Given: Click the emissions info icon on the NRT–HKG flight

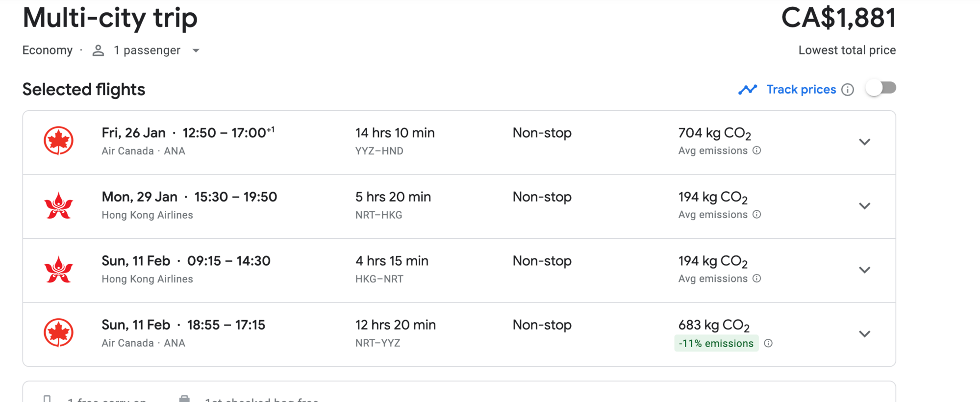Looking at the screenshot, I should 757,214.
